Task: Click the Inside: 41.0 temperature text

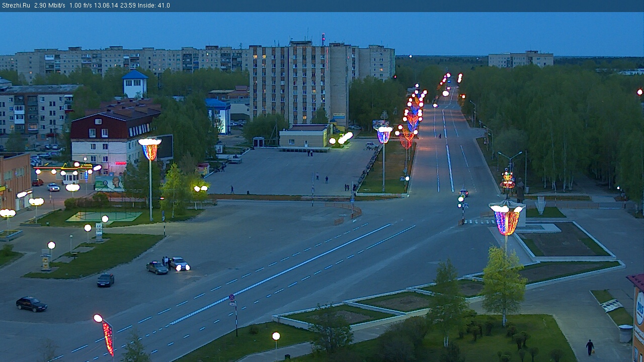Action: pos(153,6)
